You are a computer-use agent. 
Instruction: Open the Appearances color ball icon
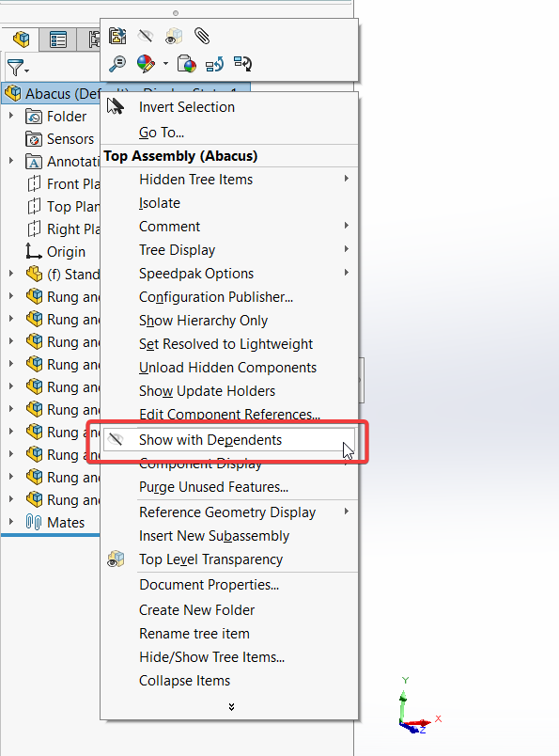click(146, 64)
